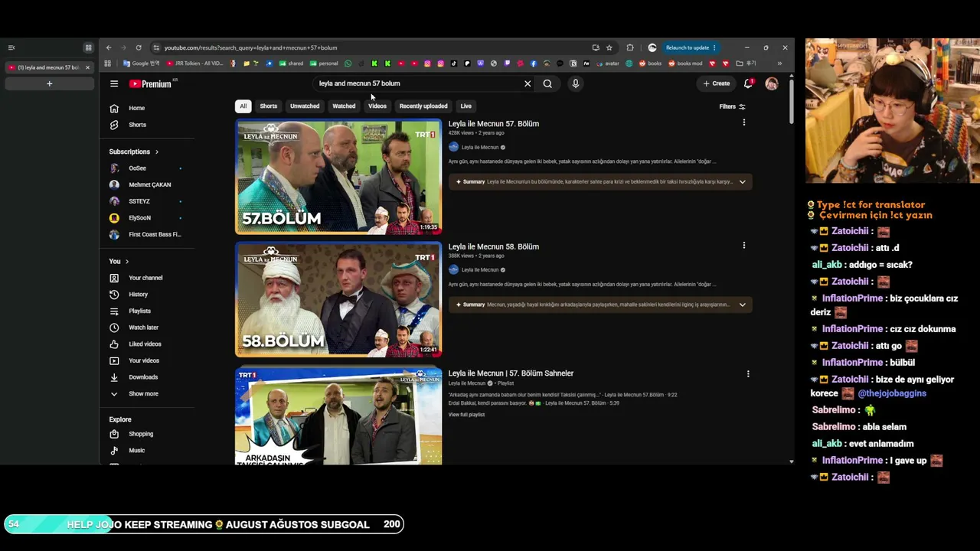More options for 57. Bölüm Sahneler playlist
980x551 pixels.
click(748, 374)
